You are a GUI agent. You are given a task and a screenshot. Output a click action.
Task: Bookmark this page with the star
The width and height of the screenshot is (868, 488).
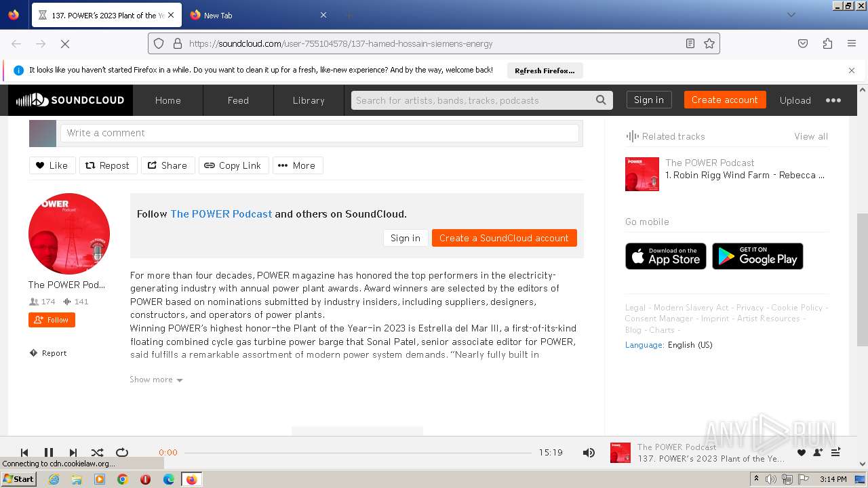[709, 43]
